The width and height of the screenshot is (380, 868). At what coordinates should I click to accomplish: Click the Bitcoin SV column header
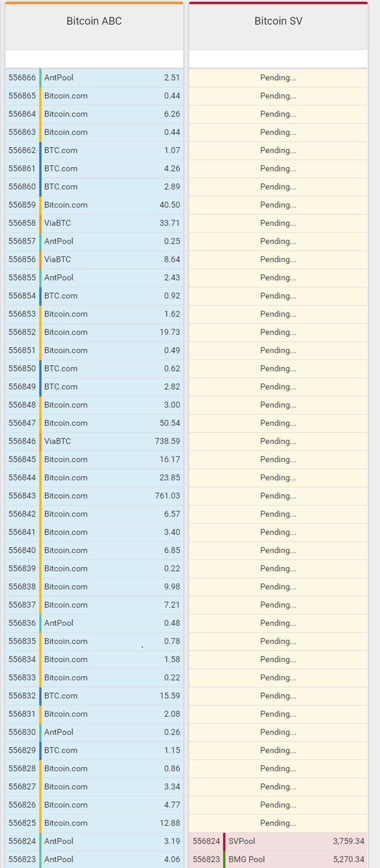coord(278,22)
